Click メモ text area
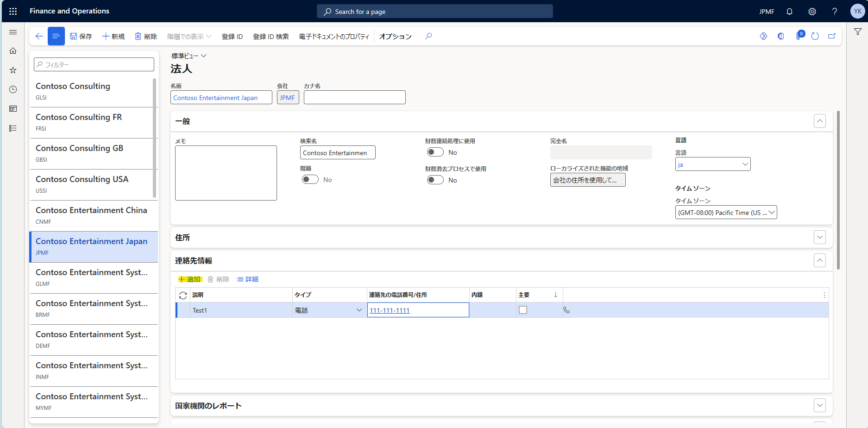868x428 pixels. click(226, 173)
